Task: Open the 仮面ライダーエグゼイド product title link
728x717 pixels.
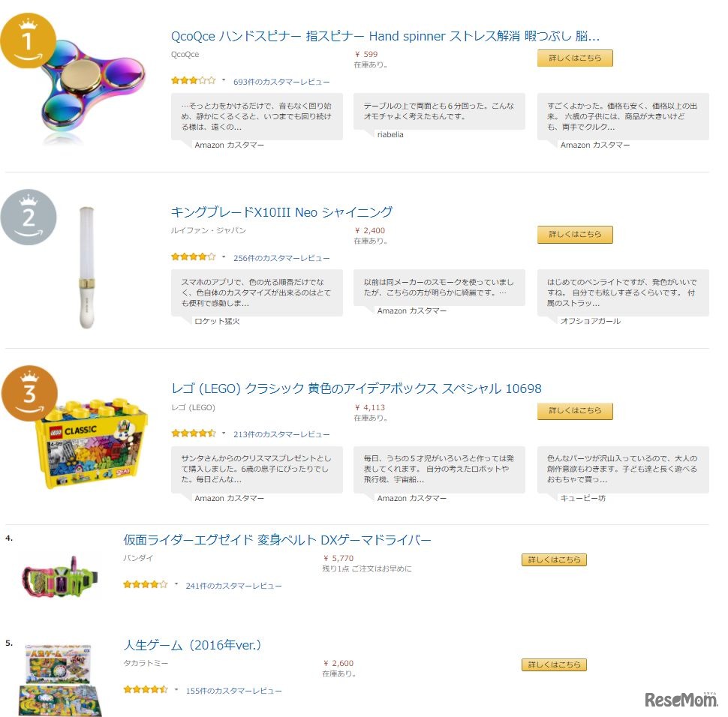Action: click(277, 540)
